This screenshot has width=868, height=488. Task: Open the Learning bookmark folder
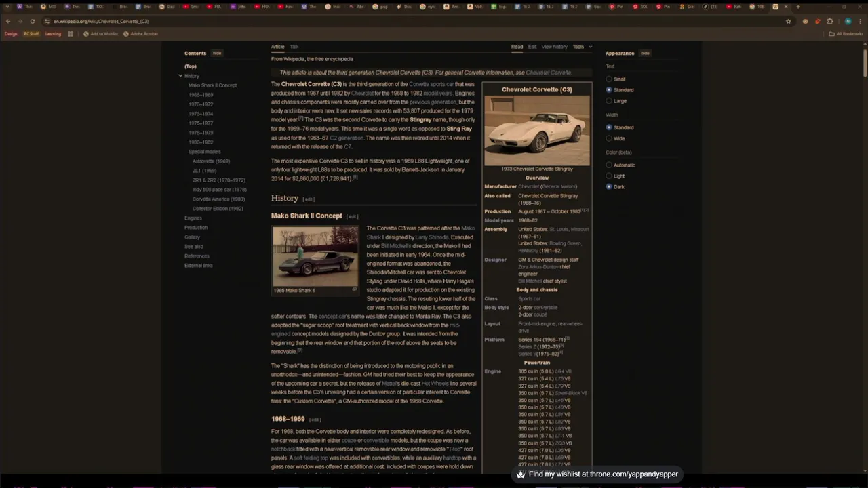tap(53, 33)
